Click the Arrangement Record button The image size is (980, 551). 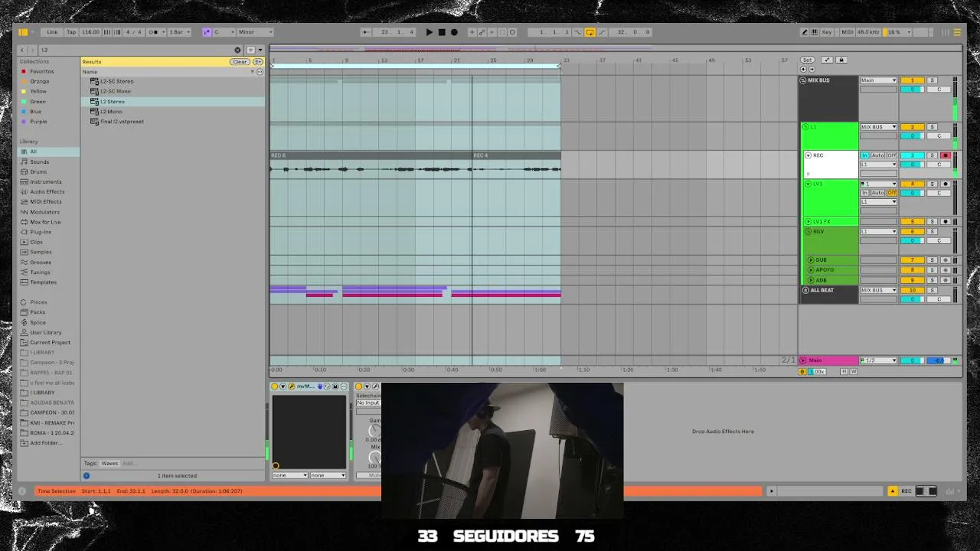point(454,32)
